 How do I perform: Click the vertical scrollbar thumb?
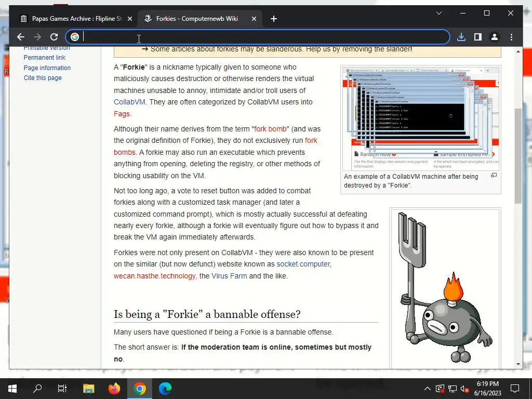(518, 156)
